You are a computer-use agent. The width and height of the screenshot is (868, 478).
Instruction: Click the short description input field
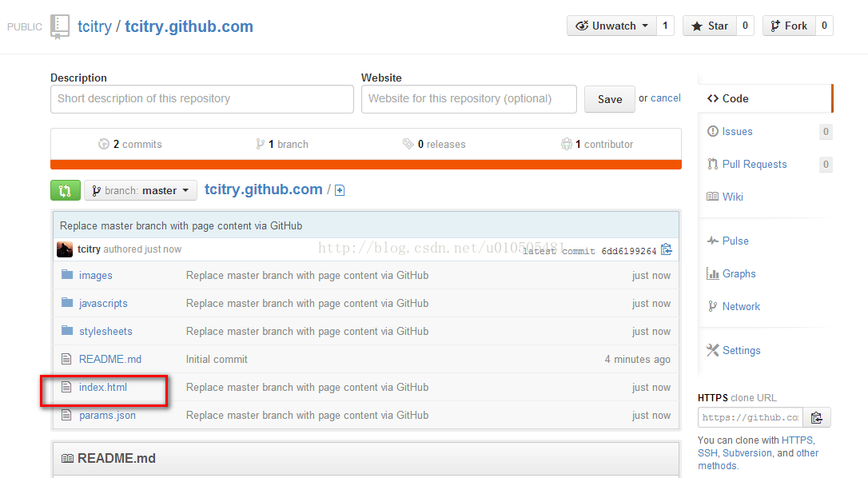tap(201, 99)
